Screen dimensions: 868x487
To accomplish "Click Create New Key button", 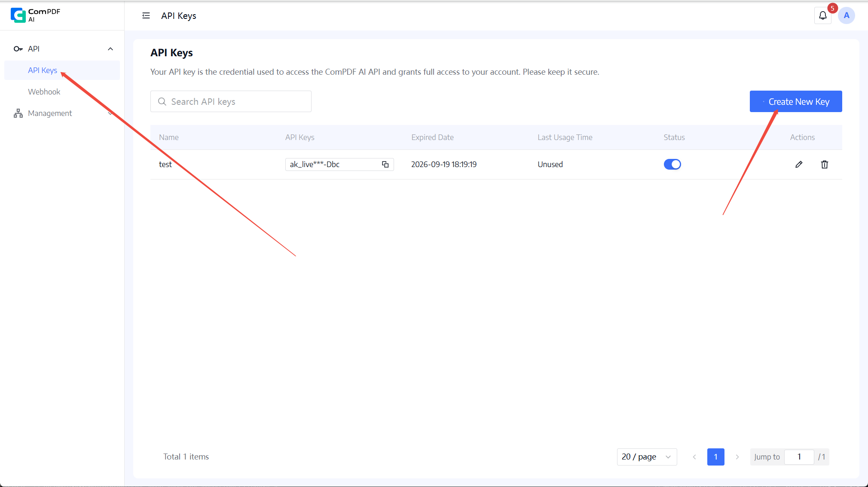I will click(x=796, y=101).
